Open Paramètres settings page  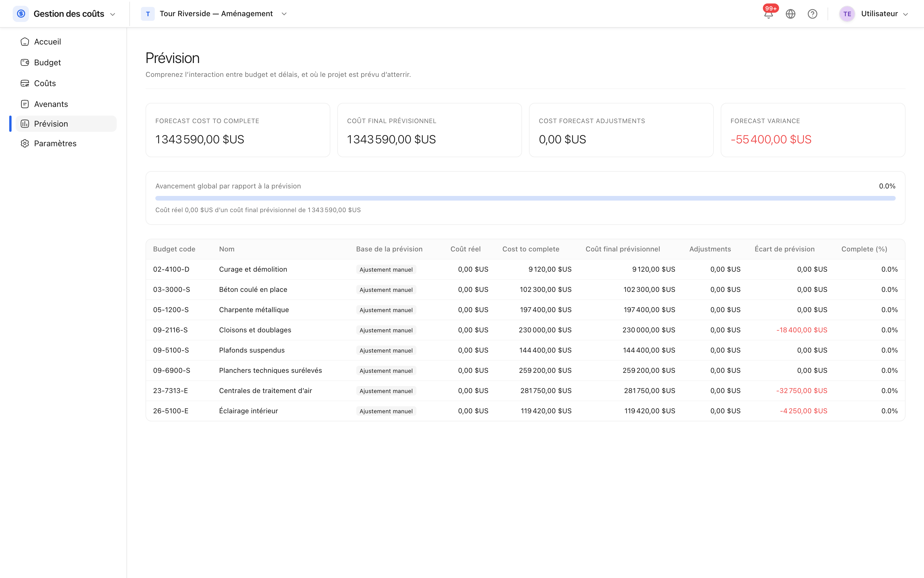66,143
